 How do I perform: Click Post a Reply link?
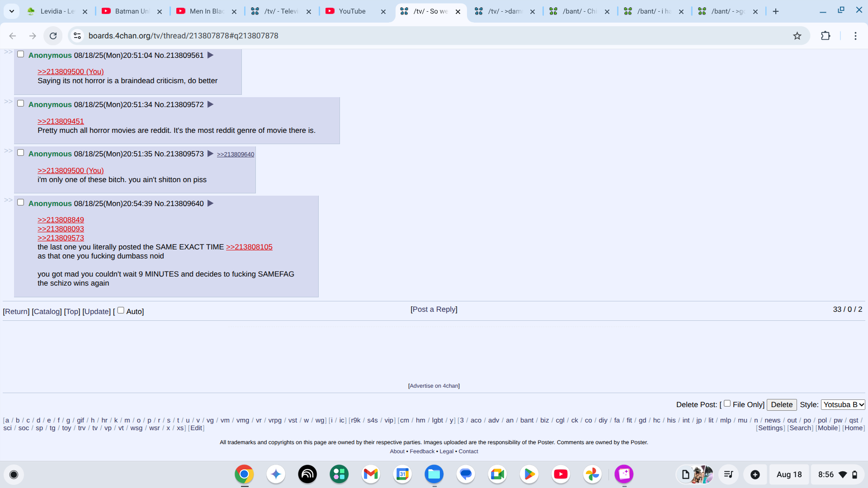click(434, 310)
